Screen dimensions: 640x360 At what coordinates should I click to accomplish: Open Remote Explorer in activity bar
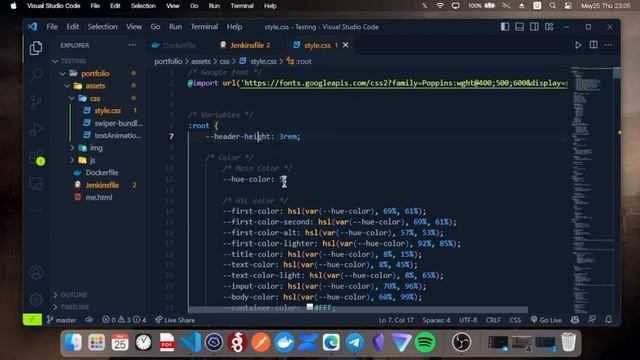click(36, 184)
